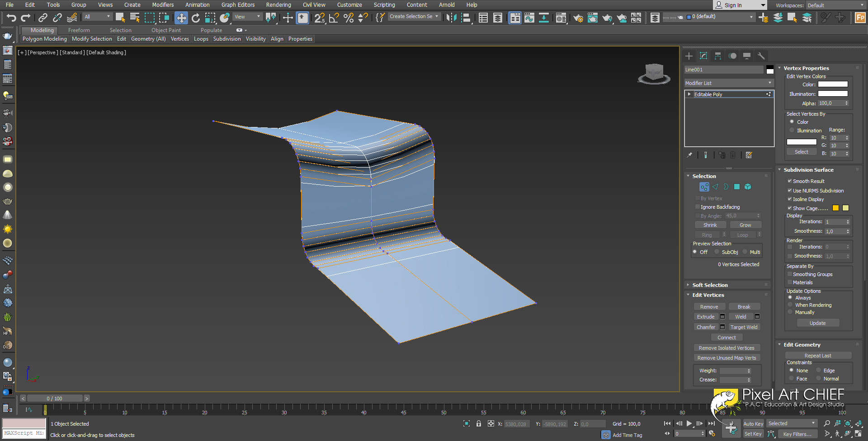The height and width of the screenshot is (441, 868).
Task: Toggle Ignore Backfacing checkbox
Action: coord(697,207)
